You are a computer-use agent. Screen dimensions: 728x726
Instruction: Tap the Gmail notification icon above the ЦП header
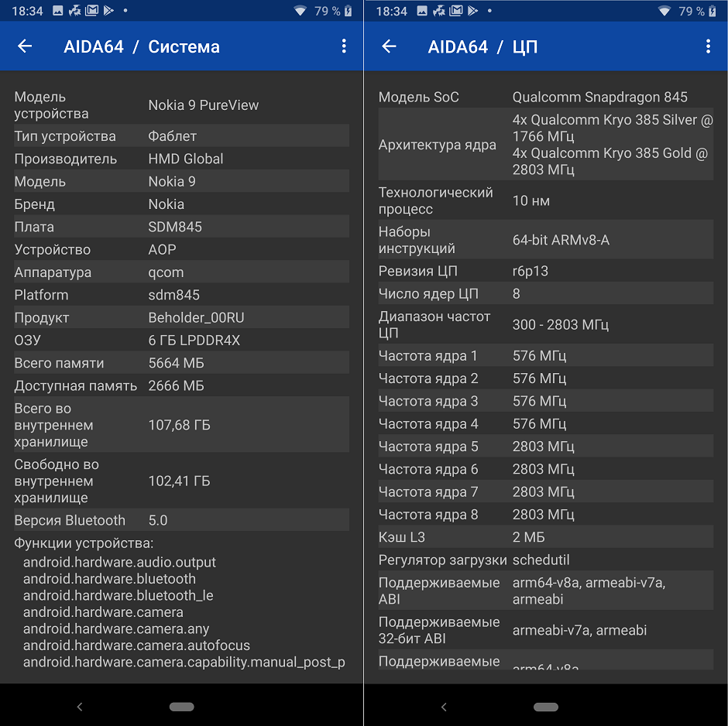click(456, 11)
